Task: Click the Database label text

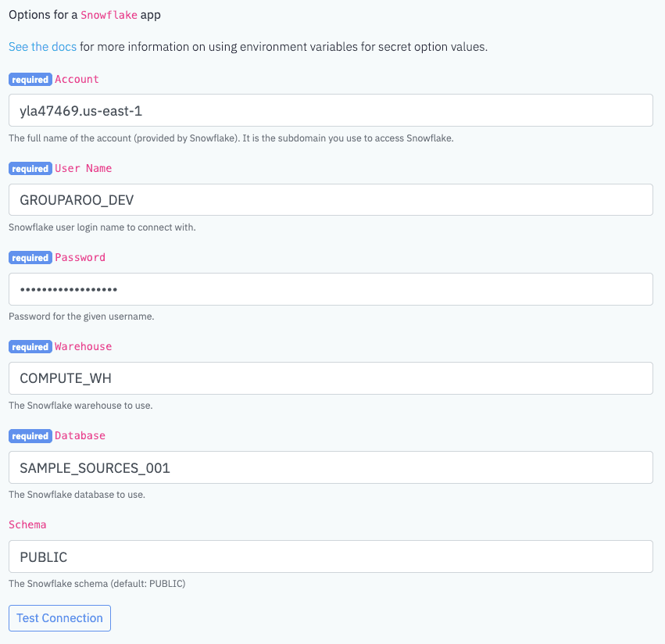Action: 80,435
